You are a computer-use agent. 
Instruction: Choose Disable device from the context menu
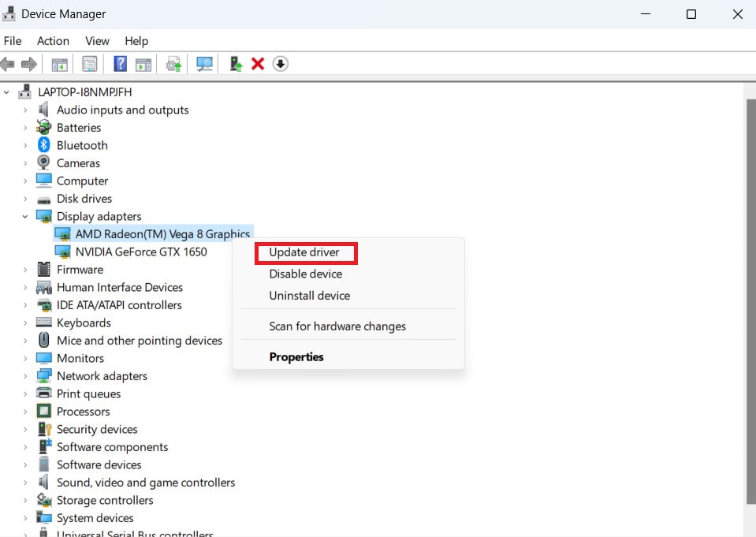click(x=306, y=274)
